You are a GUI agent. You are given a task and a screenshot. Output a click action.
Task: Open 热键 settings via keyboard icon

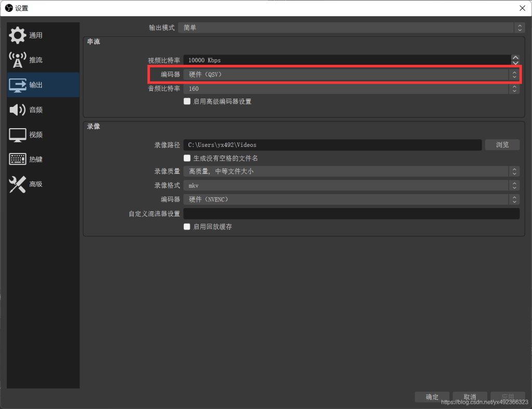click(18, 159)
